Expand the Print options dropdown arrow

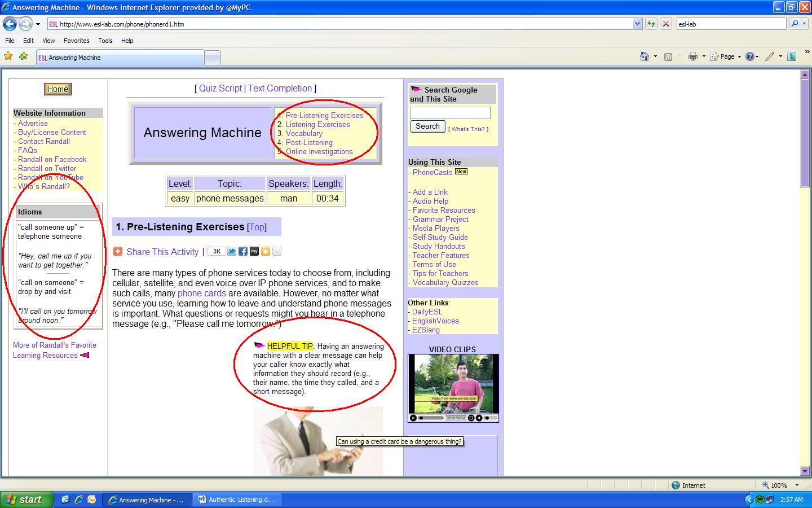click(x=704, y=56)
